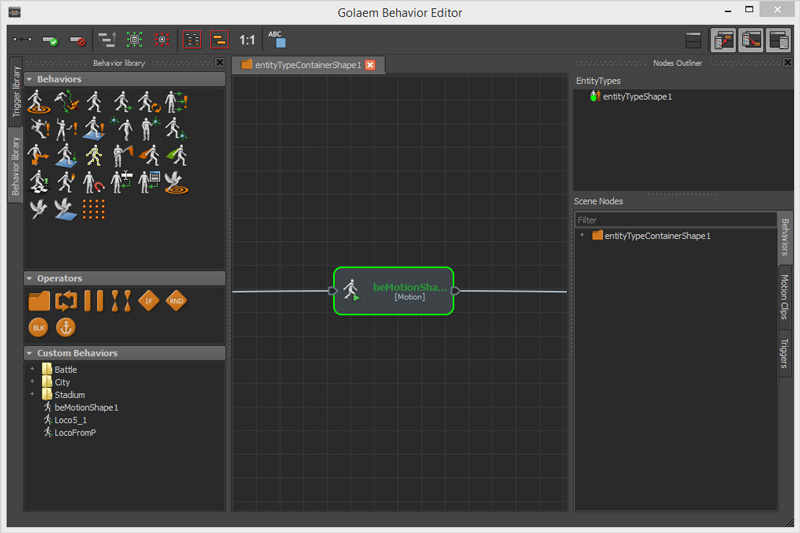Toggle the panel button with downward red arrow
The height and width of the screenshot is (533, 800).
tap(751, 40)
